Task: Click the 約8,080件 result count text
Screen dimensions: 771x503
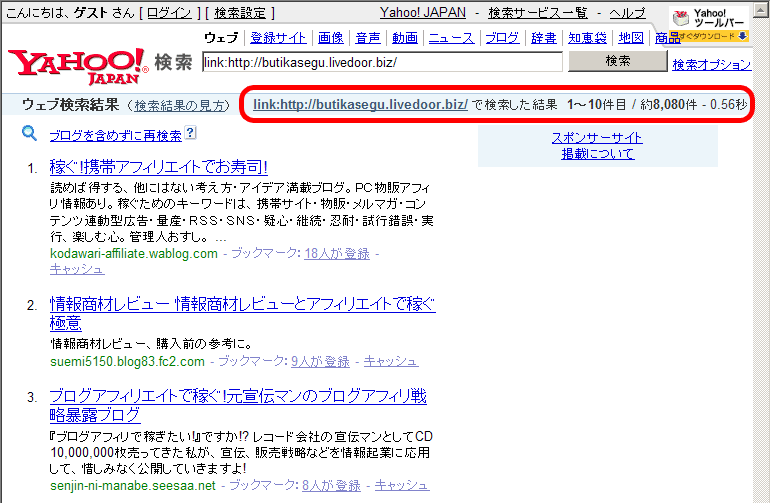Action: pos(669,104)
